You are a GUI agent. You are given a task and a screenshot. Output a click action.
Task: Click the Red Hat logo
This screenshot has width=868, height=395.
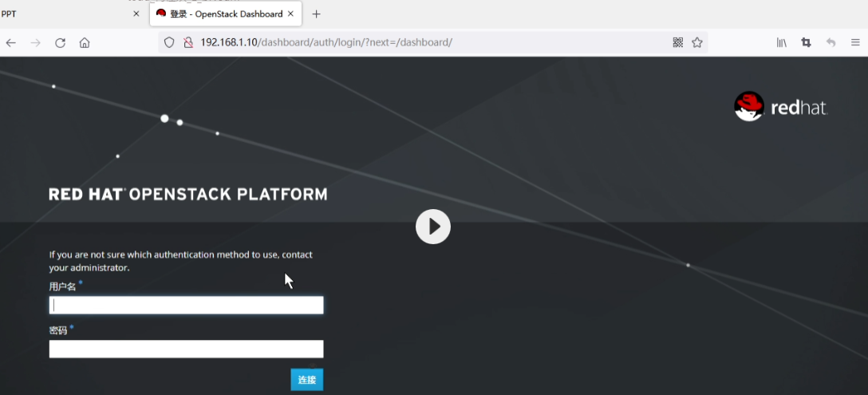tap(780, 106)
